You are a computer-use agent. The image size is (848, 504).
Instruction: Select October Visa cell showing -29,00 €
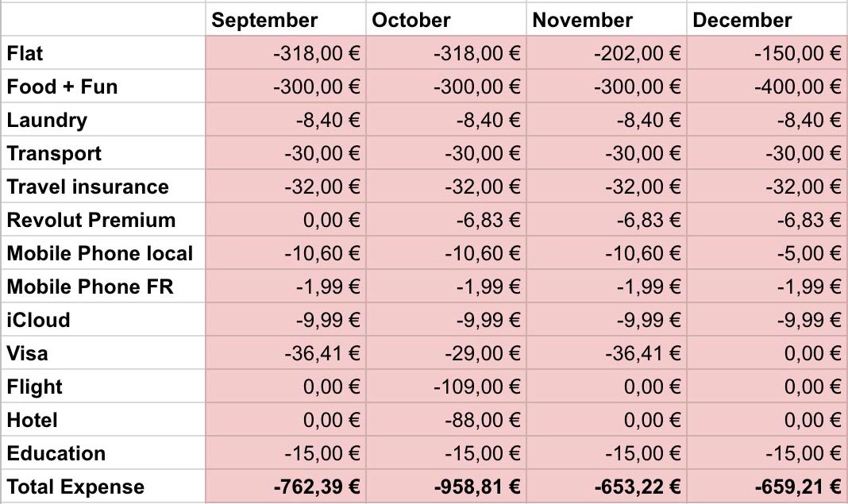click(x=445, y=353)
